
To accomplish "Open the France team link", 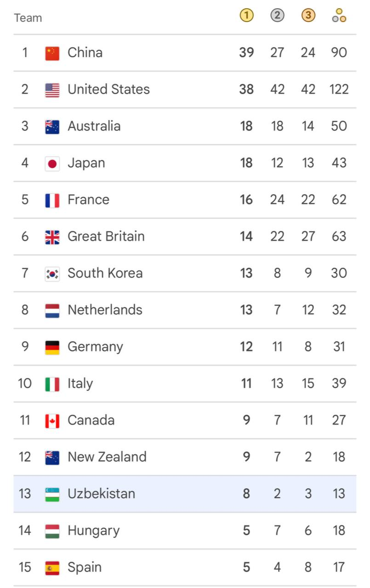I will [x=88, y=199].
